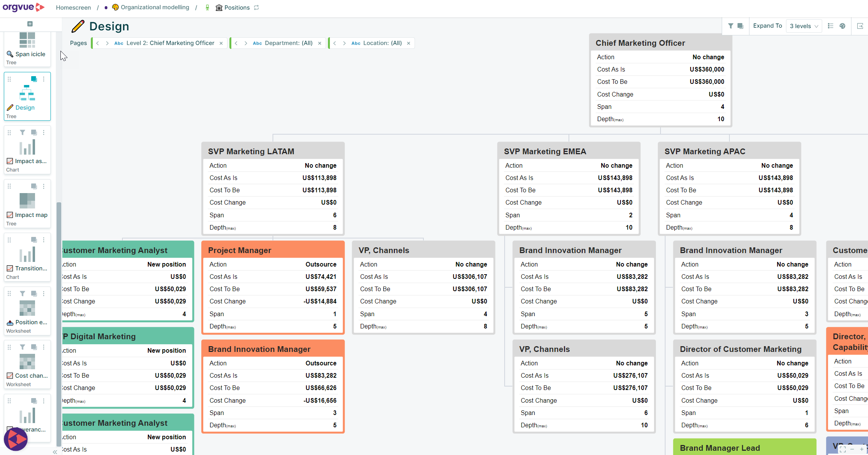Click the pages icon next to the toolbar filter
Screen dimensions: 868x455
click(740, 26)
